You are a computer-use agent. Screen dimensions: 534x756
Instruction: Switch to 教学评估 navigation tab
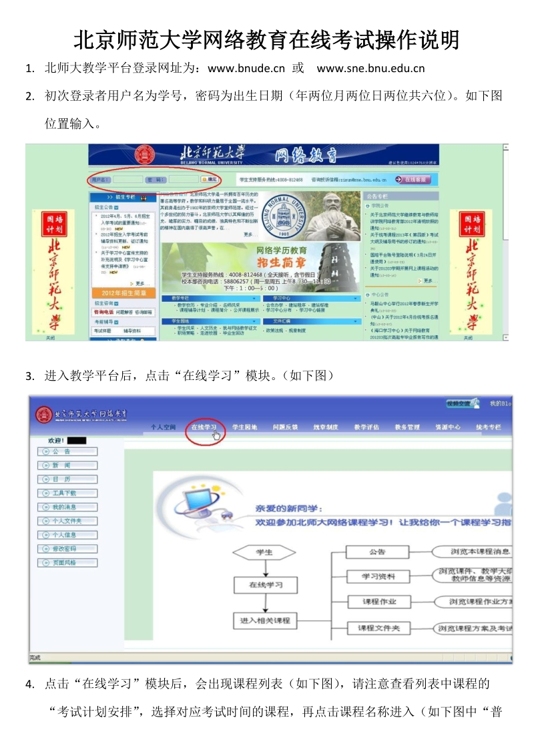[x=366, y=427]
